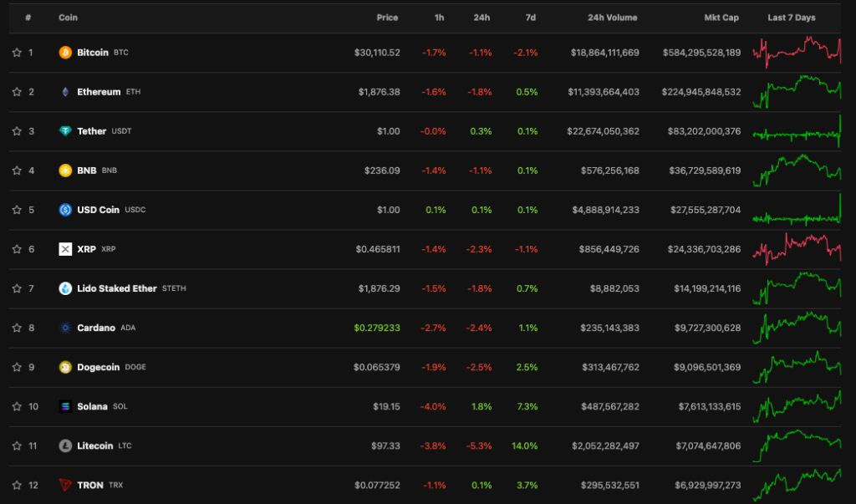Toggle the star next to Cardano
This screenshot has height=504, width=856.
(17, 328)
